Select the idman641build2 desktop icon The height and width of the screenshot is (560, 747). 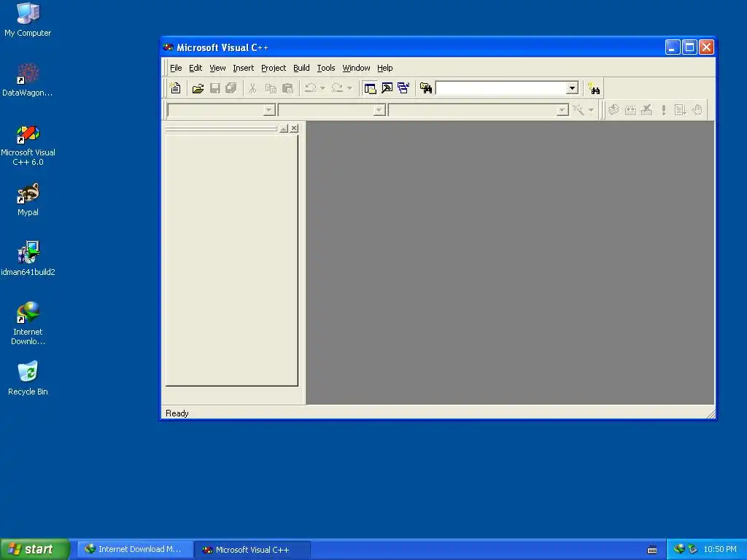tap(28, 259)
